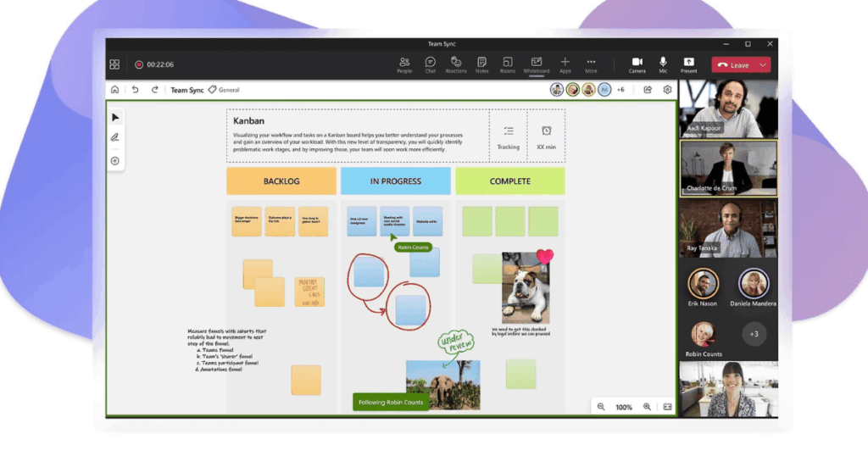Click the Tracking icon in Kanban header
The height and width of the screenshot is (456, 868).
(509, 131)
